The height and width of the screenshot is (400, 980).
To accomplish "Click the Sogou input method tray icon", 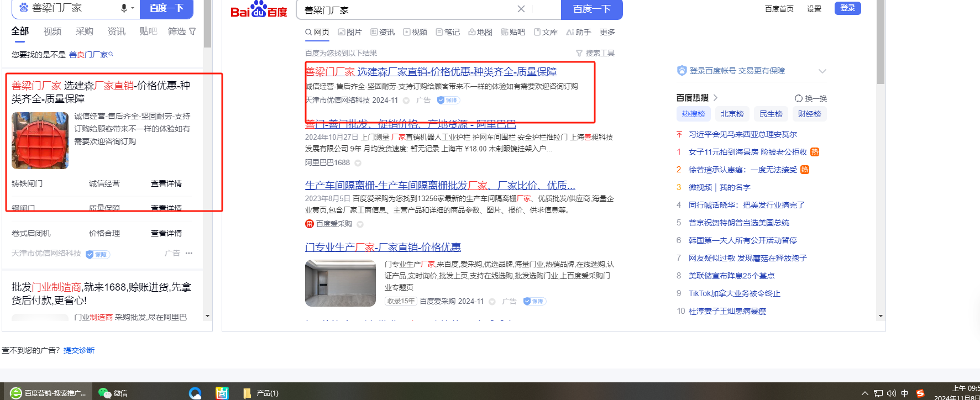I will [x=920, y=393].
